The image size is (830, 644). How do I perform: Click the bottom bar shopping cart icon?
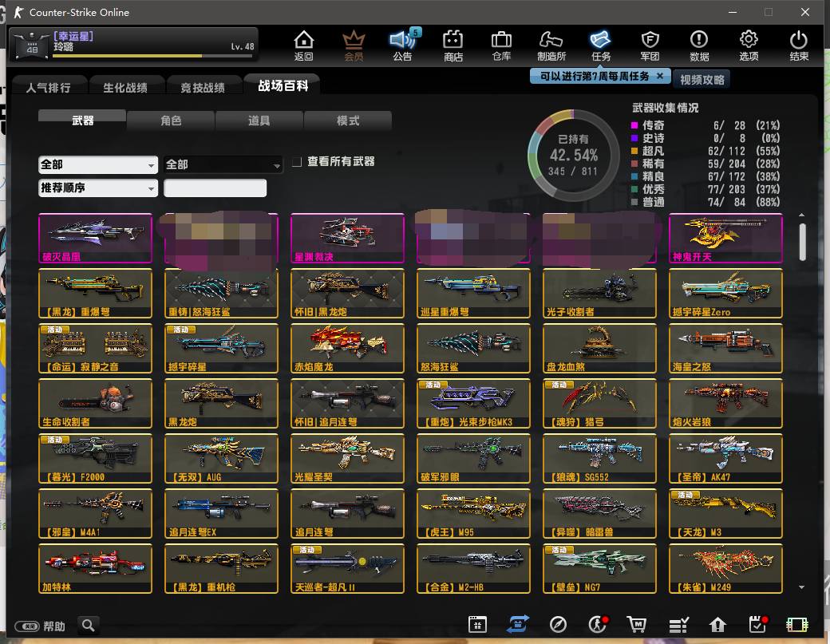(x=637, y=624)
